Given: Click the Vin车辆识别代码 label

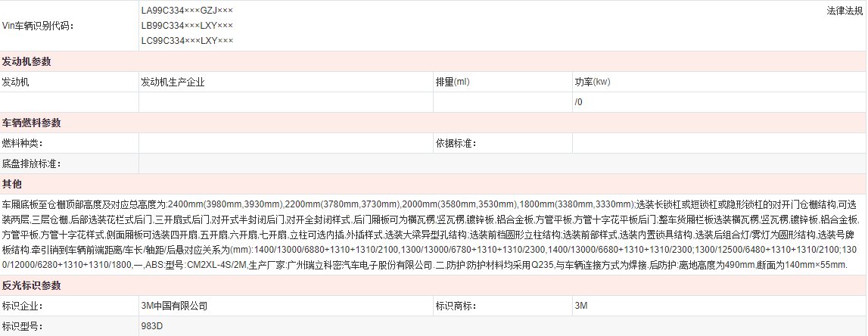Looking at the screenshot, I should [38, 26].
